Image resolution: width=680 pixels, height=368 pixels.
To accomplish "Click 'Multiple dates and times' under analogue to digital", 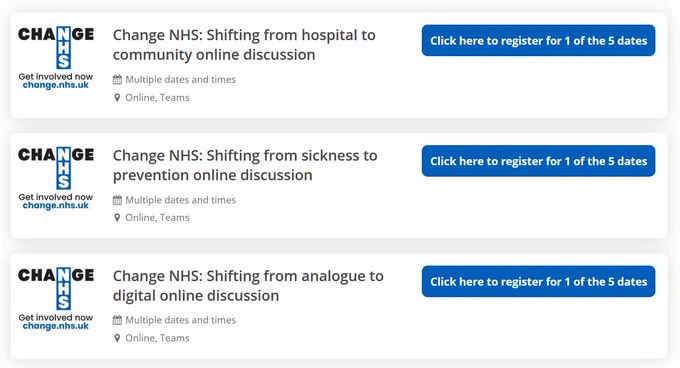I will 180,320.
